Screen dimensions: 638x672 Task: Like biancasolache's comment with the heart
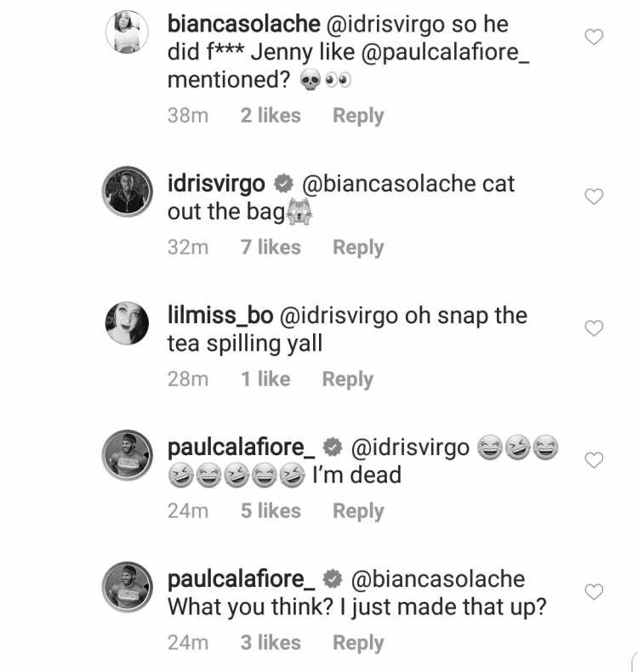(594, 37)
